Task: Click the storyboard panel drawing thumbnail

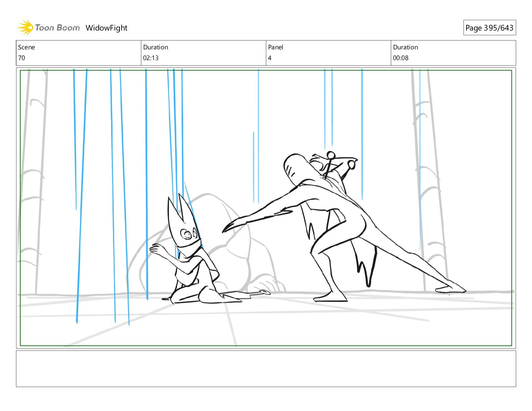Action: [x=266, y=208]
